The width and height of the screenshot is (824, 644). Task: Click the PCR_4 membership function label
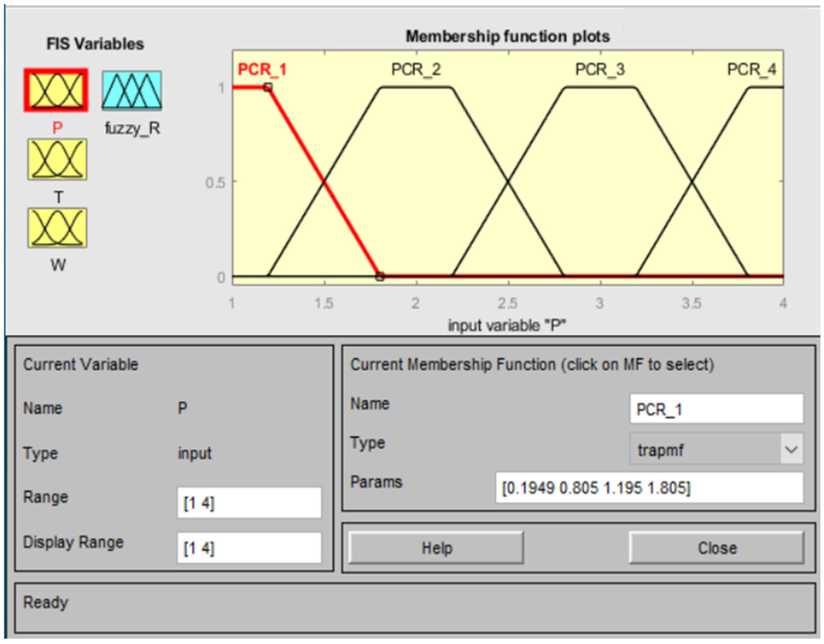(x=752, y=69)
